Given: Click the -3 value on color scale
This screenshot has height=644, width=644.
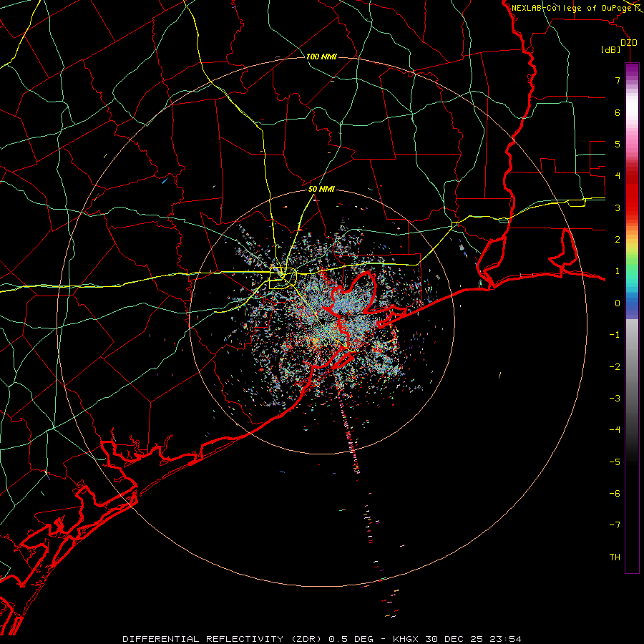Looking at the screenshot, I should tap(615, 399).
